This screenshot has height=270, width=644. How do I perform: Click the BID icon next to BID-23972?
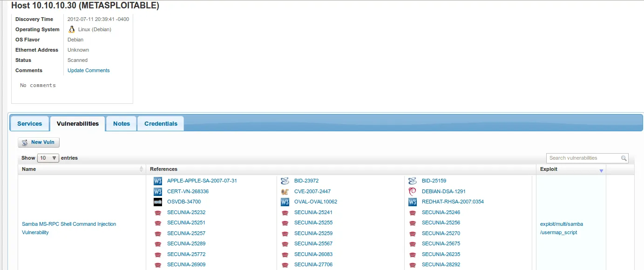(285, 181)
